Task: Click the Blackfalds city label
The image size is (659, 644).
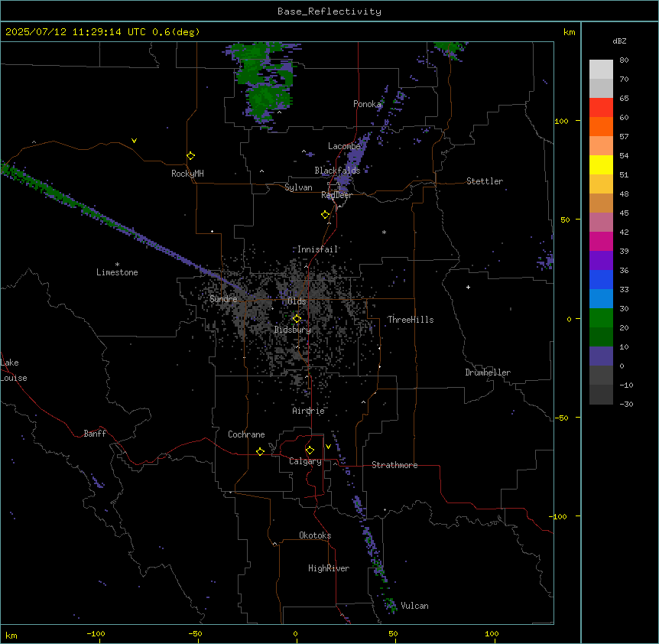Action: [x=337, y=171]
